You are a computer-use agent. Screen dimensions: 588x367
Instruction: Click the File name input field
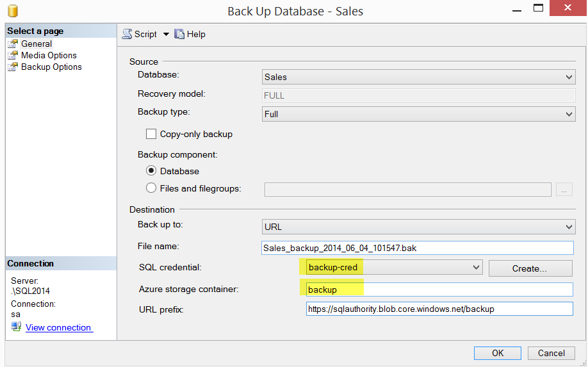[418, 248]
